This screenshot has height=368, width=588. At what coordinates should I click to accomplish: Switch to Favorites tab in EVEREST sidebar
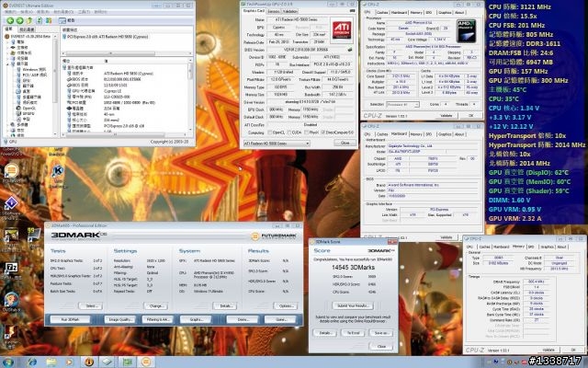[x=27, y=29]
